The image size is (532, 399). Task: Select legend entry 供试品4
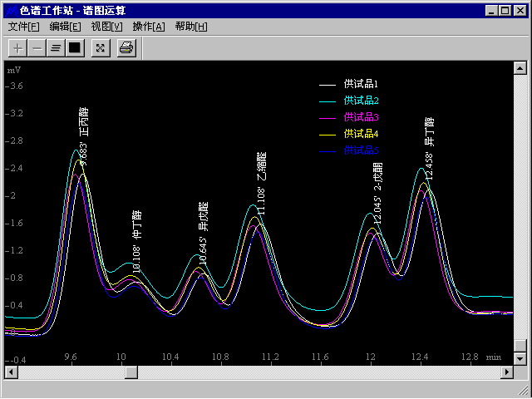click(x=361, y=134)
